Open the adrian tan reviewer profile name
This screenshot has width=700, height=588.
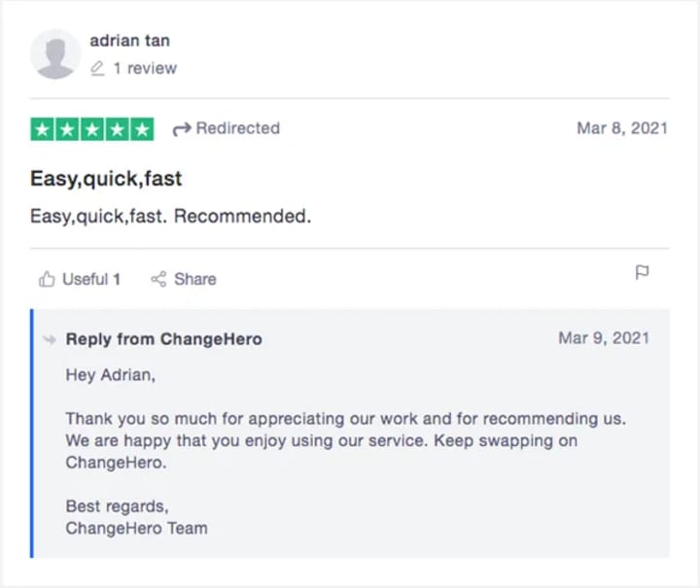pos(129,41)
